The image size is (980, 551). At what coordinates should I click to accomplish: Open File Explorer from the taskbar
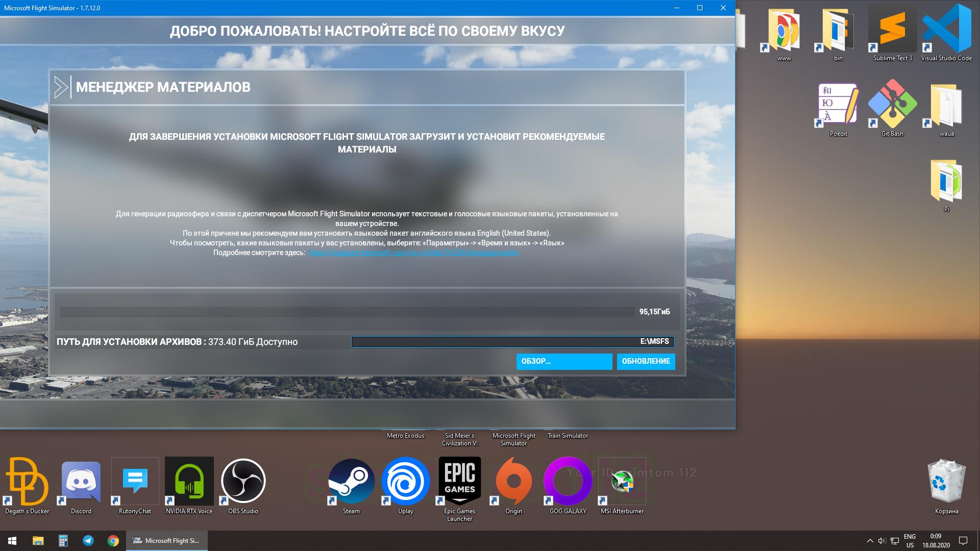coord(38,541)
